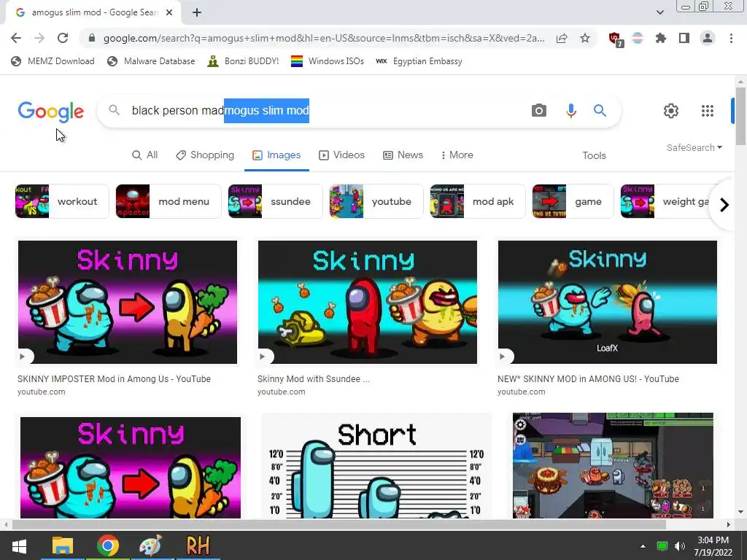
Task: Open the Tools filter options
Action: [594, 156]
